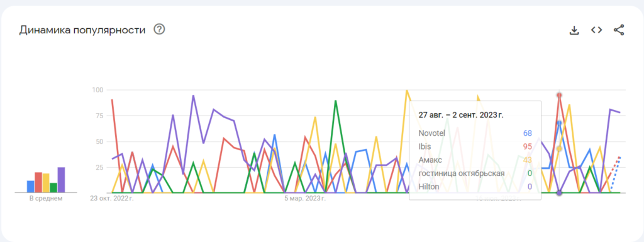
Task: Click the red Ibis average bar
Action: (38, 182)
